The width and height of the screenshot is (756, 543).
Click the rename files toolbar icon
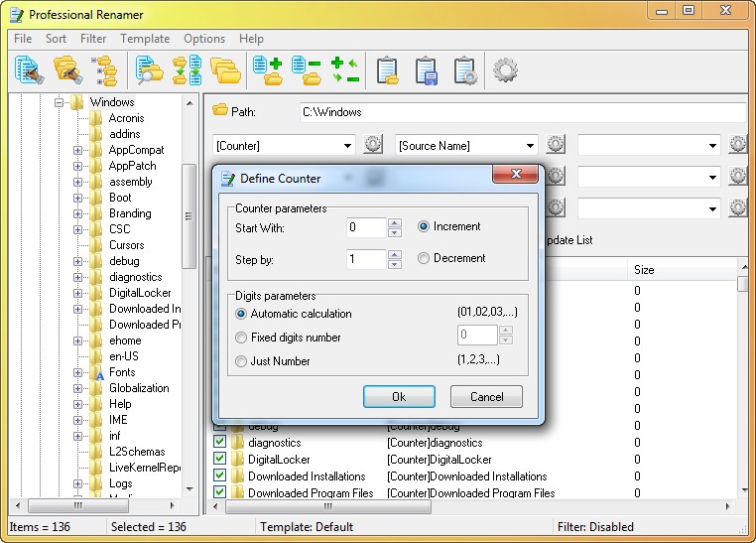click(x=29, y=70)
